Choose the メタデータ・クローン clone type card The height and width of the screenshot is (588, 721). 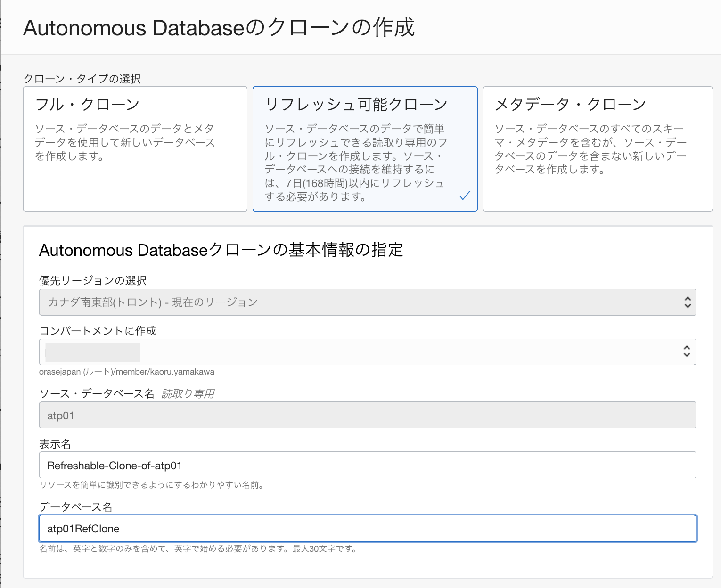597,148
